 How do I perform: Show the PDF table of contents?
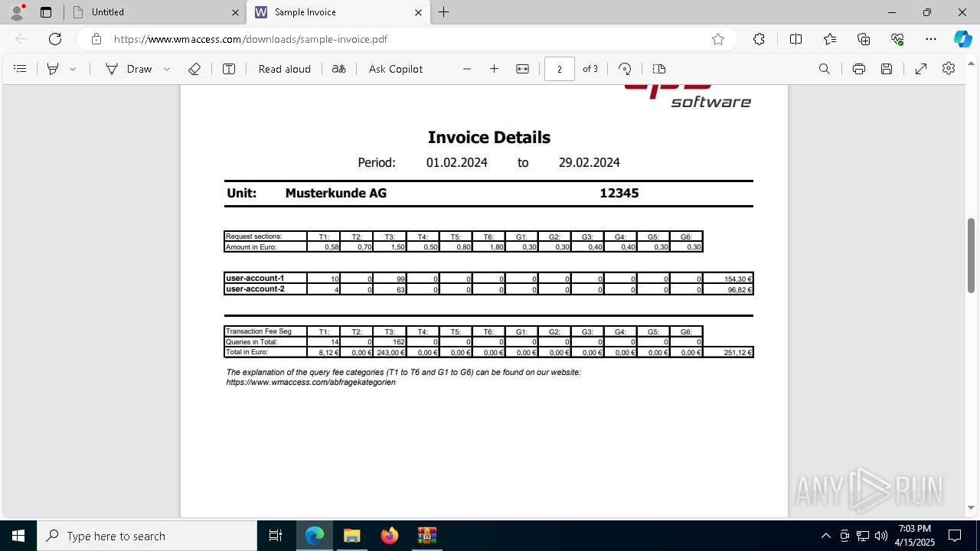(21, 69)
